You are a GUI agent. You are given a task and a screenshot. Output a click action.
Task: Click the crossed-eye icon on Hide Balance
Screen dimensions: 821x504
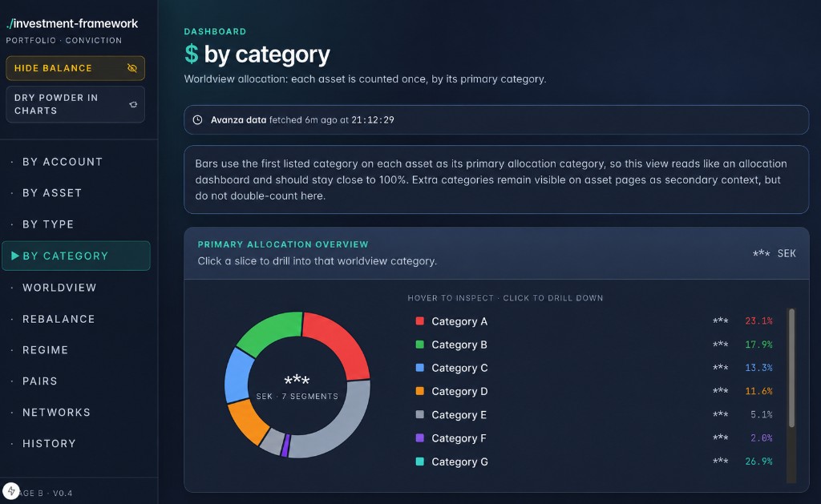[x=132, y=68]
